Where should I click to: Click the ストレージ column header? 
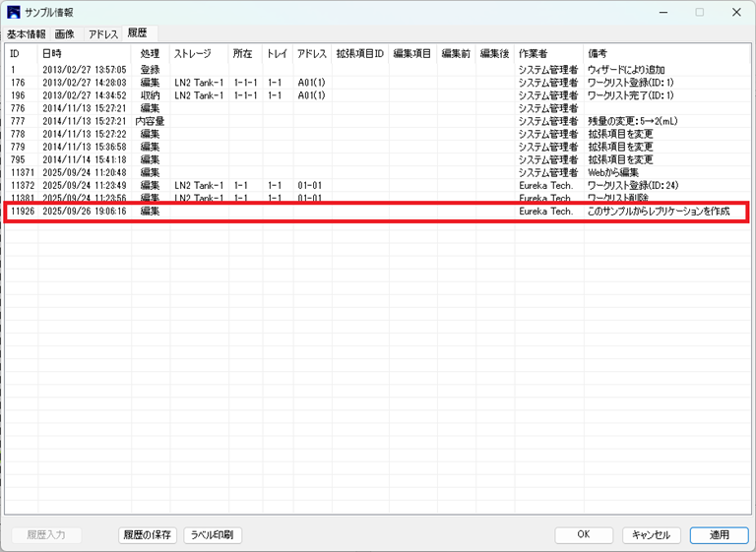coord(192,53)
